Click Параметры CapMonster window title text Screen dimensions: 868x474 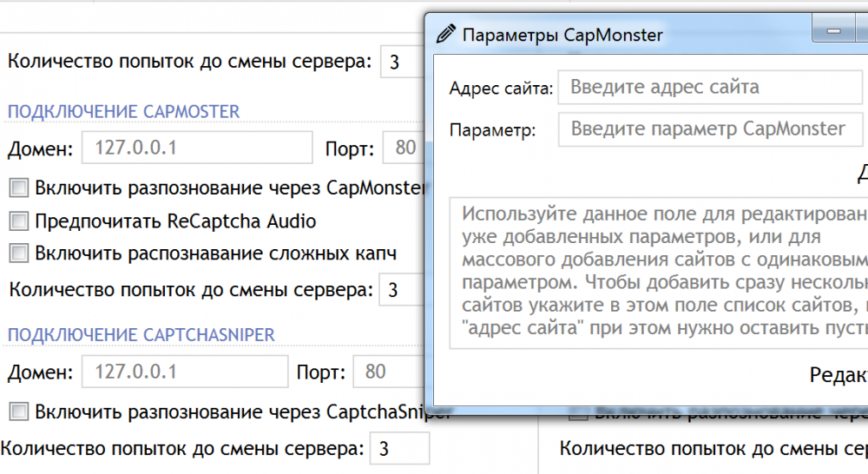point(562,35)
